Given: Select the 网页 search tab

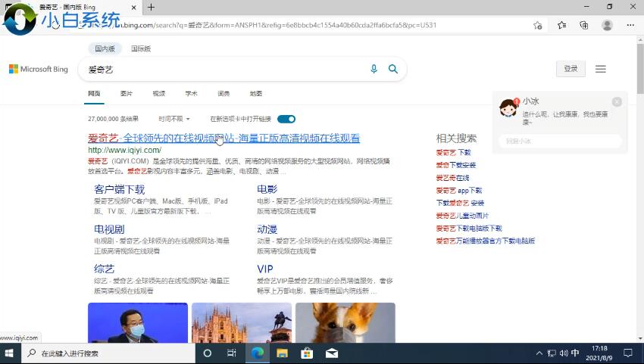Looking at the screenshot, I should [94, 94].
